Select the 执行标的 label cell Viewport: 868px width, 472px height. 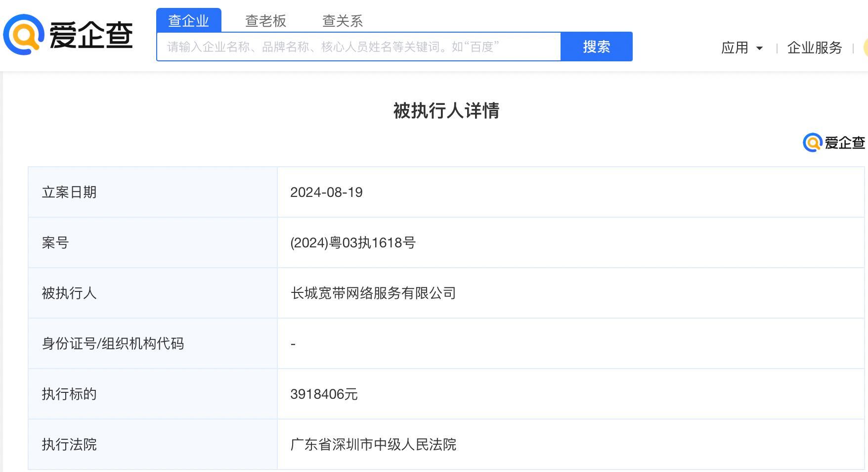153,394
